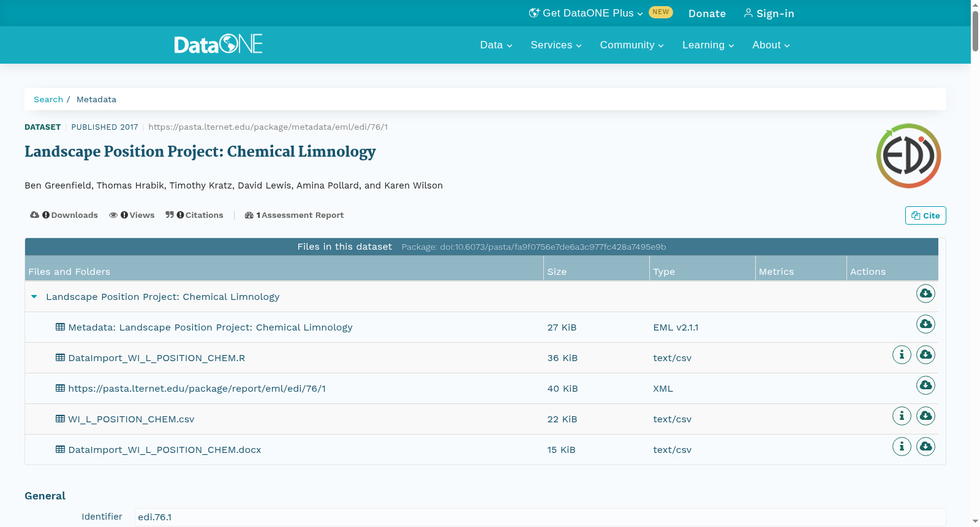Open the Learning menu dropdown
Viewport: 980px width, 527px height.
[x=708, y=45]
